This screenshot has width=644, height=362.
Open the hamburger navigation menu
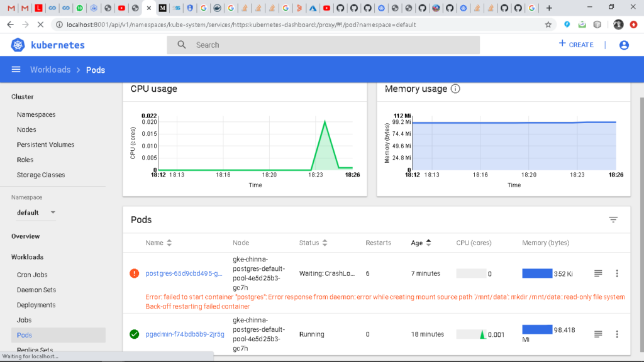coord(16,70)
